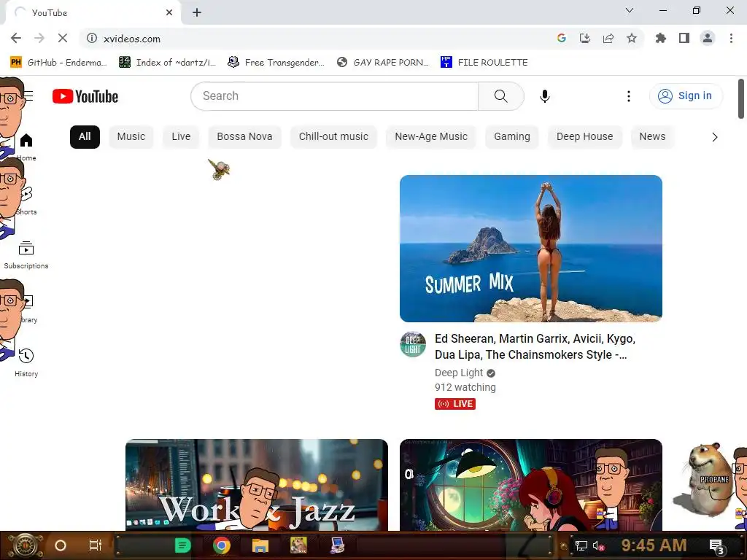The image size is (747, 560).
Task: Open Shorts in the sidebar
Action: [26, 201]
